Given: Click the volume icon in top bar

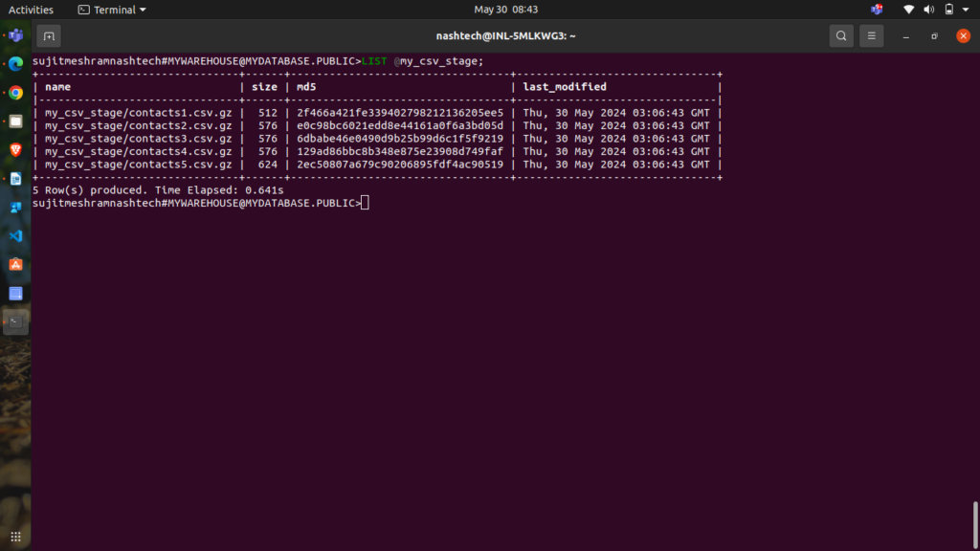Looking at the screenshot, I should coord(928,10).
